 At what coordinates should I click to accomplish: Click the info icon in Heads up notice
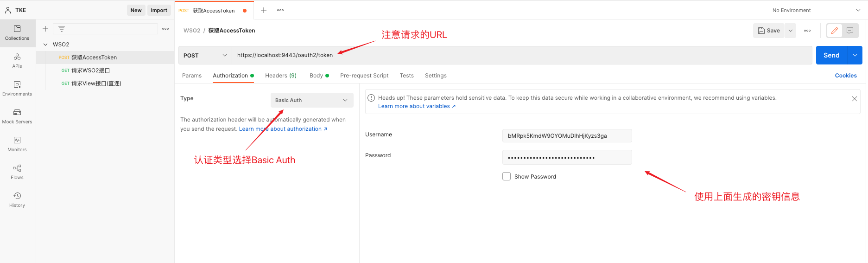(371, 98)
